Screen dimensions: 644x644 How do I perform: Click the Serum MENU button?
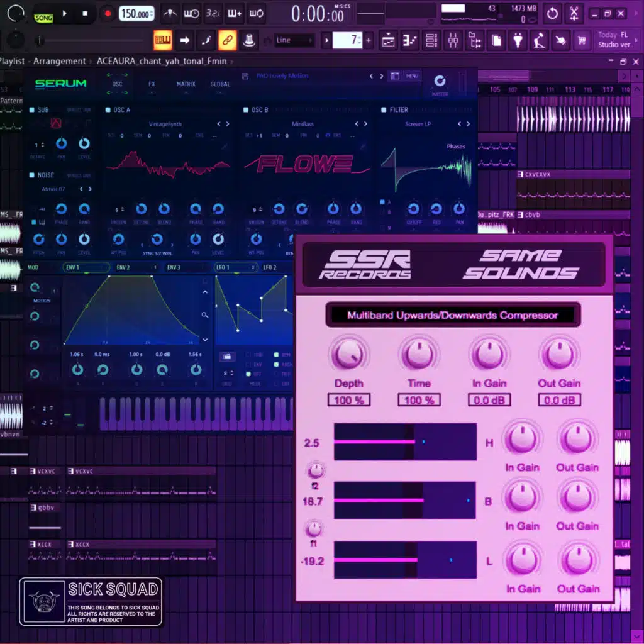point(412,76)
